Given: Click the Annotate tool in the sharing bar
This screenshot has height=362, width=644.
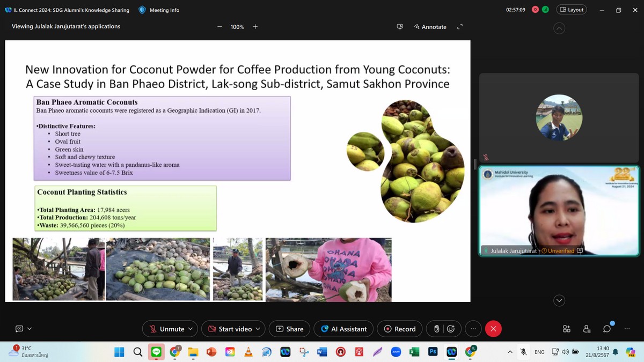Looking at the screenshot, I should click(x=430, y=27).
